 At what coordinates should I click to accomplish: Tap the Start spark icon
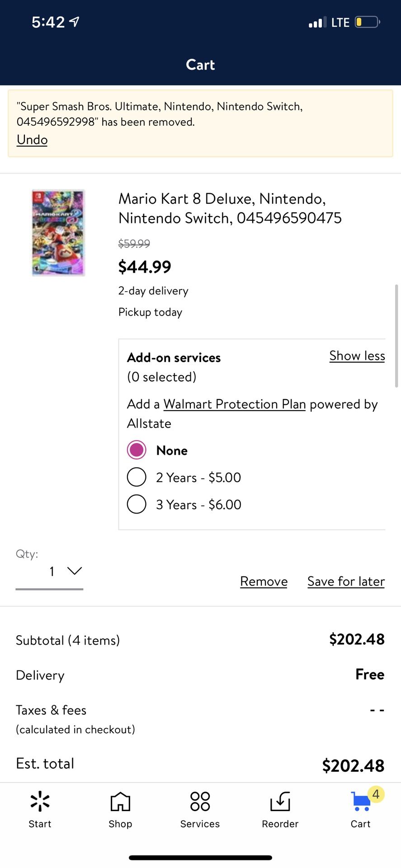coord(40,802)
